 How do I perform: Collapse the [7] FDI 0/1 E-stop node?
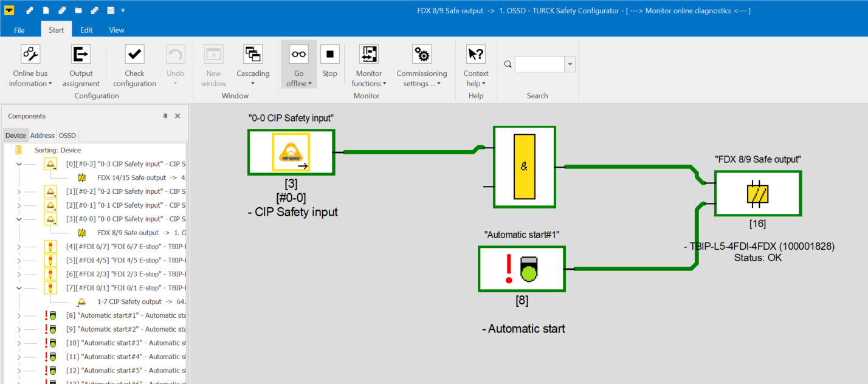(19, 288)
